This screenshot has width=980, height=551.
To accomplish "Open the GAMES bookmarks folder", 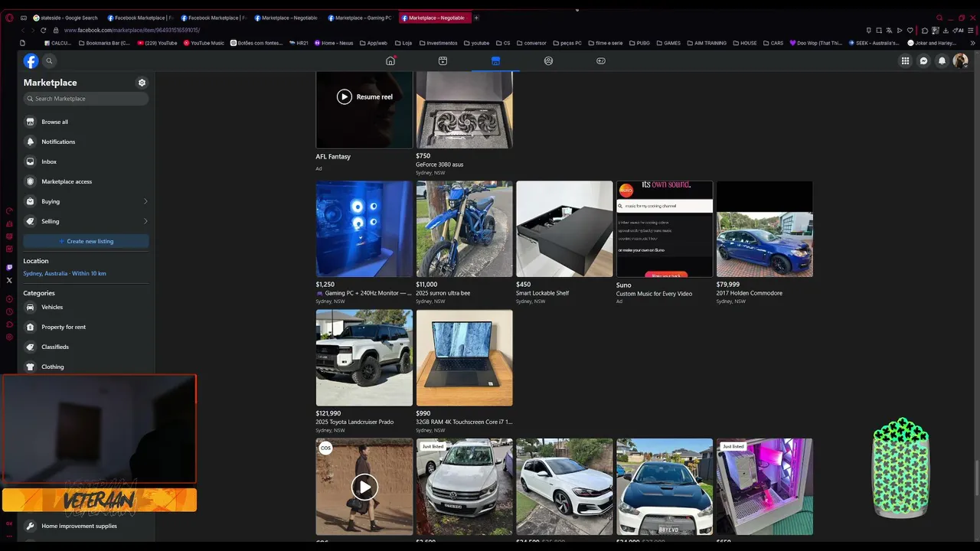I will 668,43.
